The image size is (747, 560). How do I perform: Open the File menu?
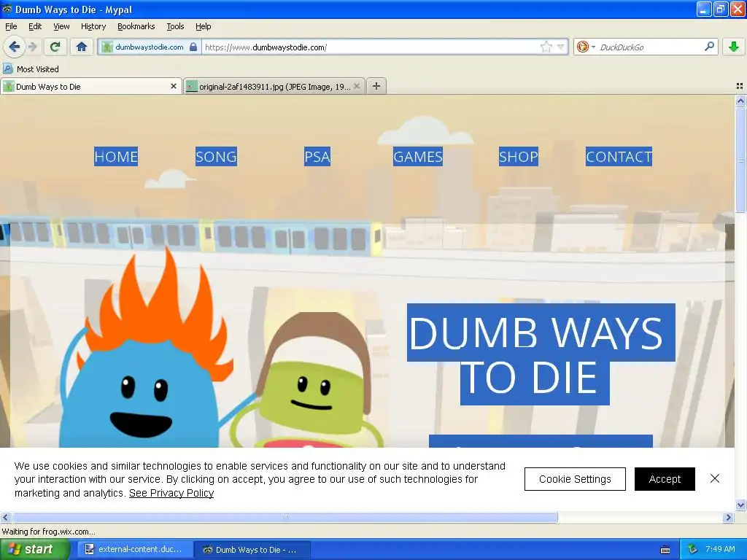(11, 26)
